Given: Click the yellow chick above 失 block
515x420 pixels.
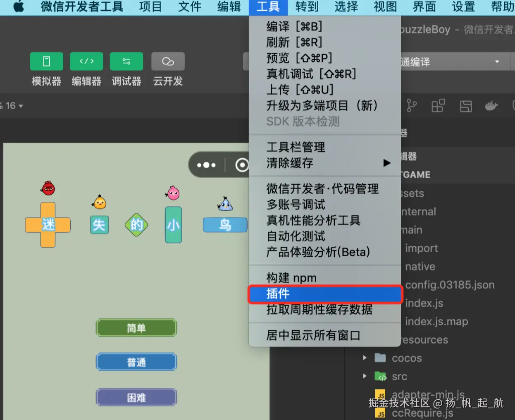Looking at the screenshot, I should pos(100,202).
